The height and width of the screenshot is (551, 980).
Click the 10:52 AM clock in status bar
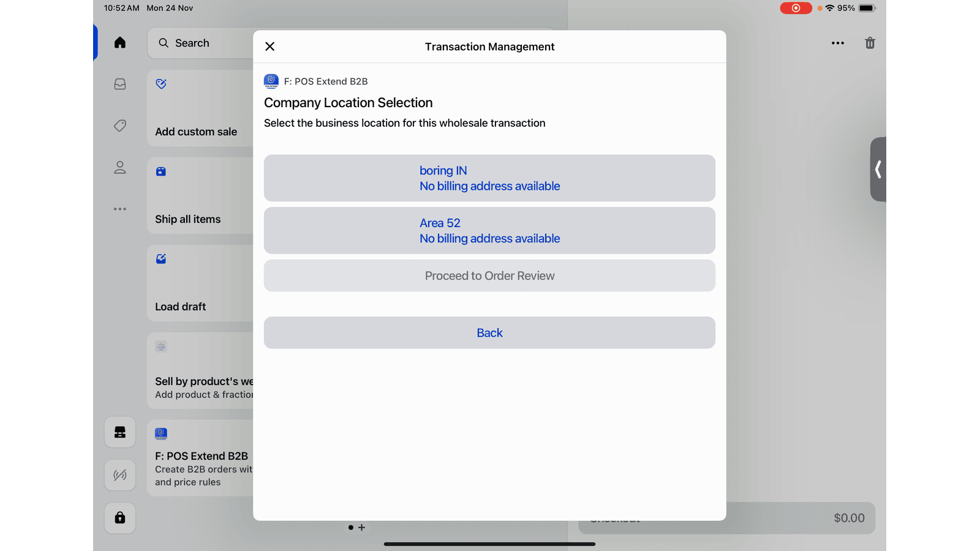(x=121, y=8)
